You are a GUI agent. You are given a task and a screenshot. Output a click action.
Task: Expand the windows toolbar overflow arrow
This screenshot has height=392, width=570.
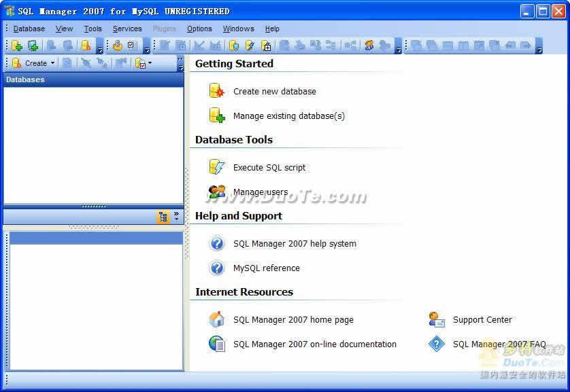coord(539,46)
